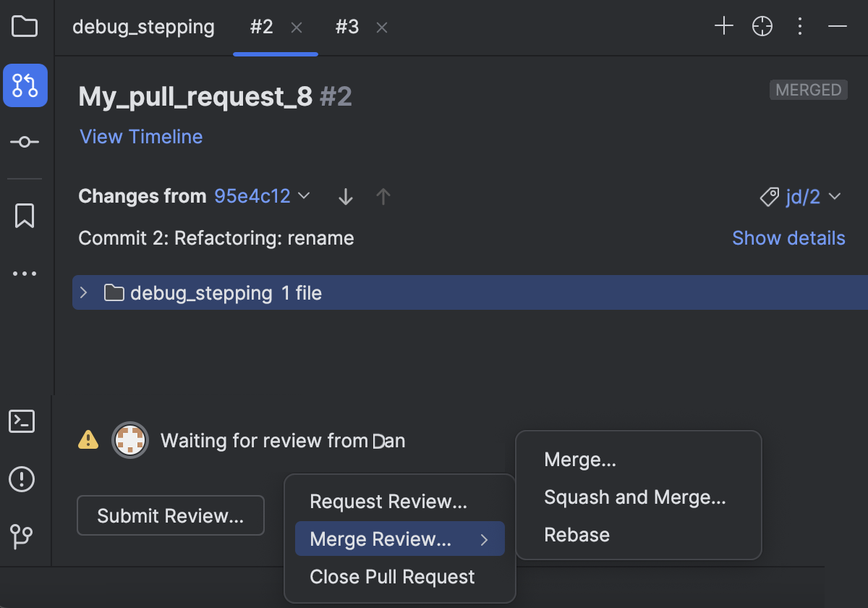Click the More tool windows ellipsis icon
868x608 pixels.
click(x=25, y=273)
